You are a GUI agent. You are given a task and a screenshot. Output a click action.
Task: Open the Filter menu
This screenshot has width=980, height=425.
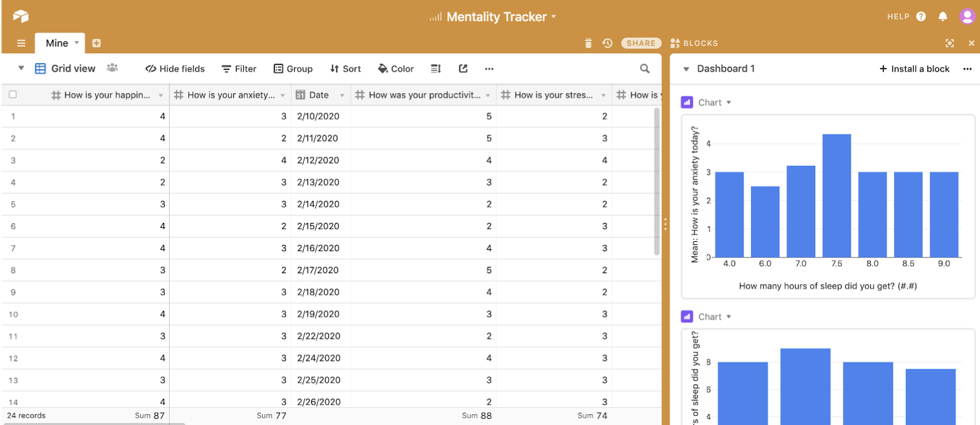[x=239, y=69]
